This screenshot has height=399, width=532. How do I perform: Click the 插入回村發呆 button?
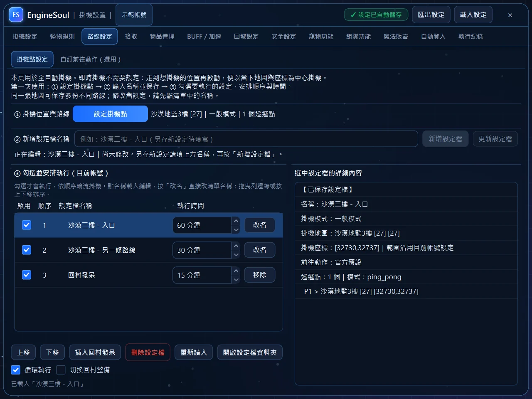95,352
